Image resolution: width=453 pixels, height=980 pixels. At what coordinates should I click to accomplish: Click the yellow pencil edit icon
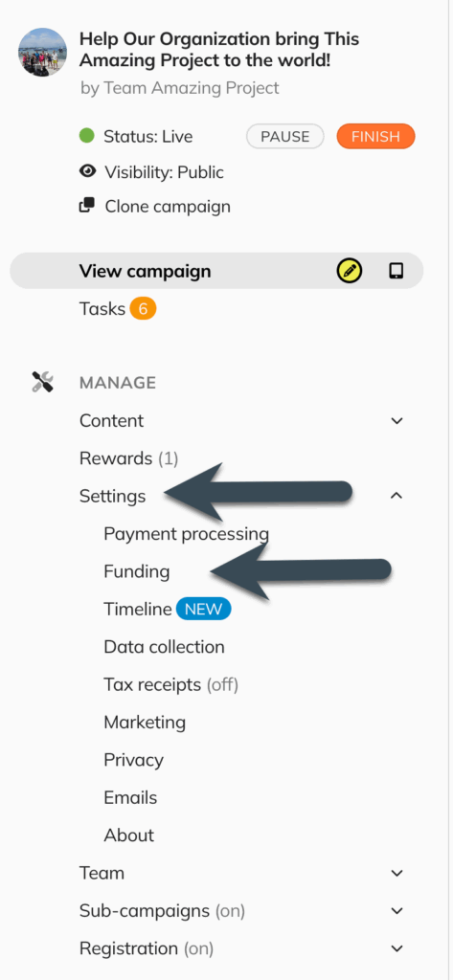click(x=350, y=271)
